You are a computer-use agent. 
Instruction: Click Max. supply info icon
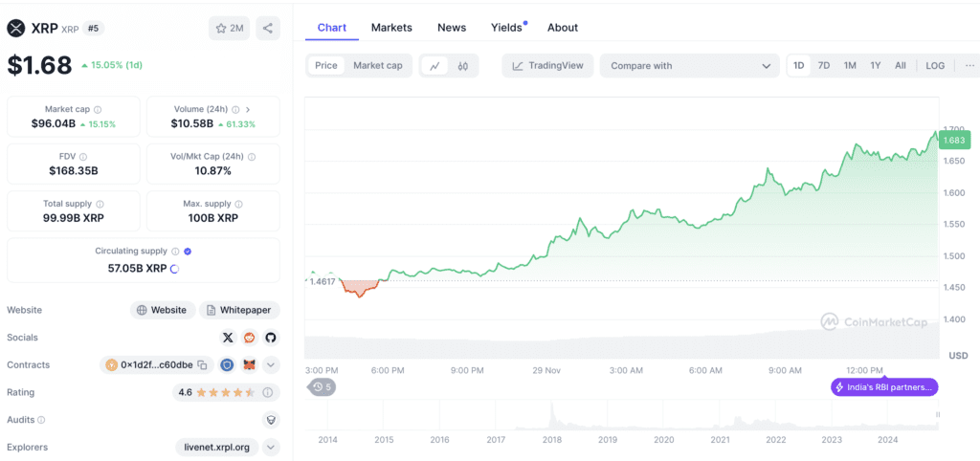pos(238,204)
